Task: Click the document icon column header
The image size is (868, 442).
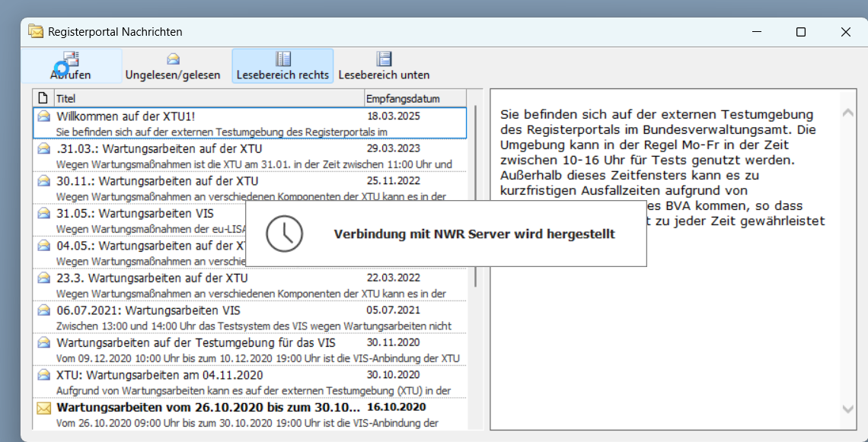Action: 43,98
